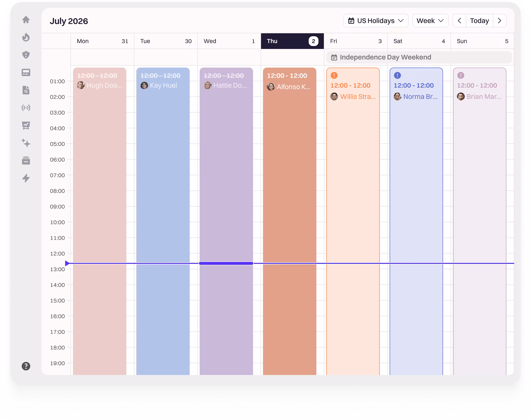Click the 13:00 time label

(x=57, y=269)
